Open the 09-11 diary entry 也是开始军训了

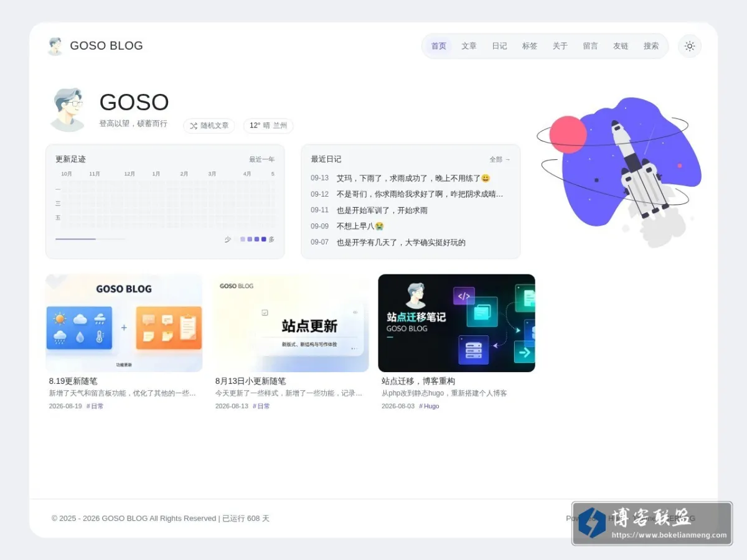coord(411,210)
